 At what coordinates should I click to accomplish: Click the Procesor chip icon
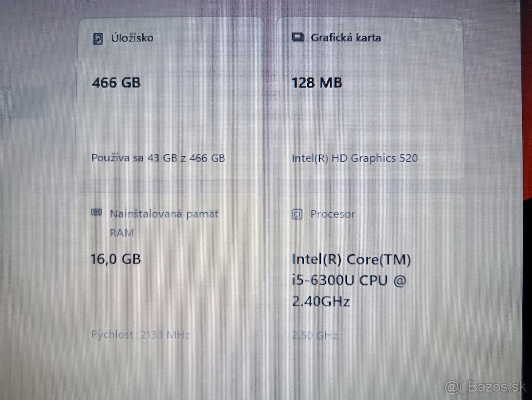click(x=297, y=214)
